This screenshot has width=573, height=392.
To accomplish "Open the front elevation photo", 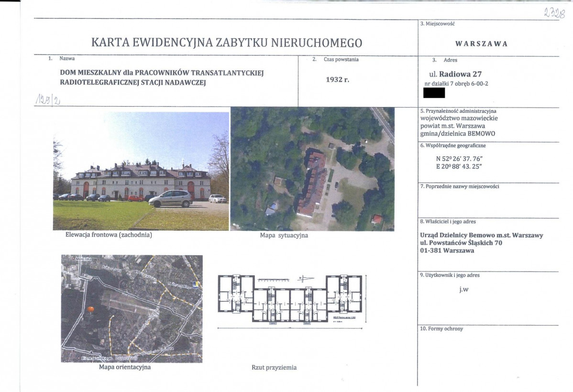I will click(x=141, y=171).
